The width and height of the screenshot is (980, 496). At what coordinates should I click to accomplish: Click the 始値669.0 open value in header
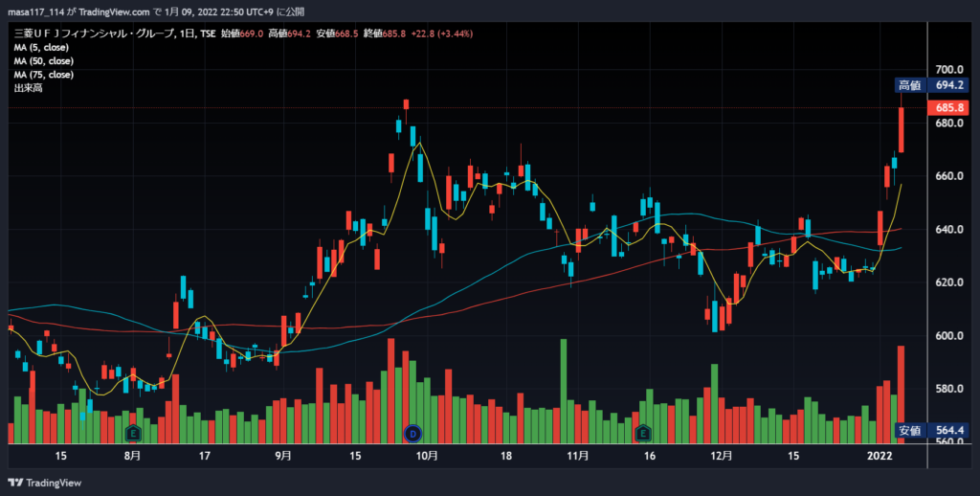tap(242, 34)
